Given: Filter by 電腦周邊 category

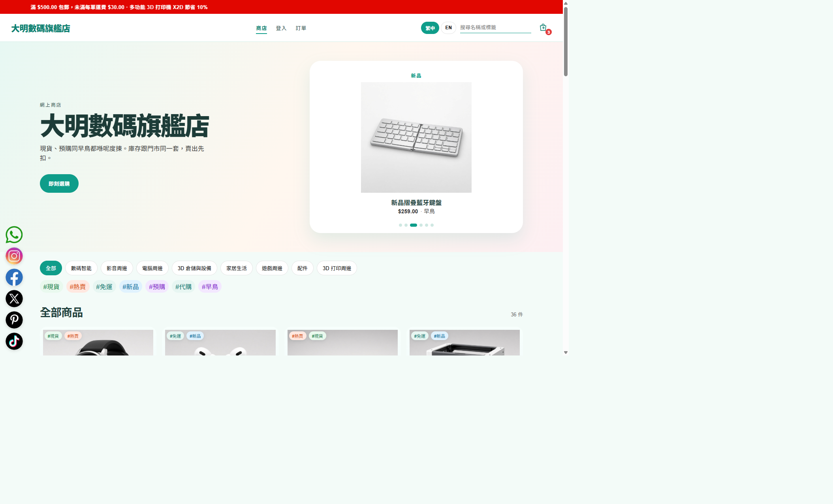Looking at the screenshot, I should [152, 268].
